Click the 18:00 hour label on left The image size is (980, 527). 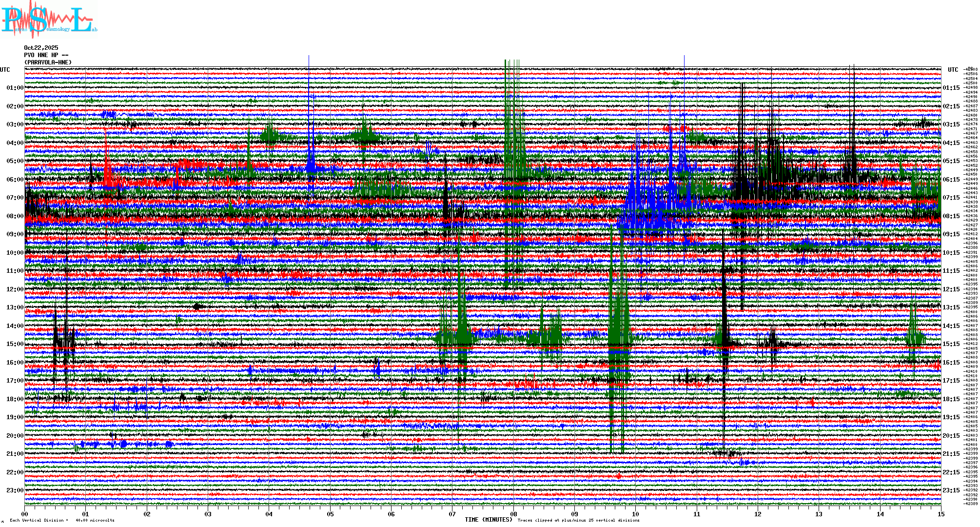[15, 399]
